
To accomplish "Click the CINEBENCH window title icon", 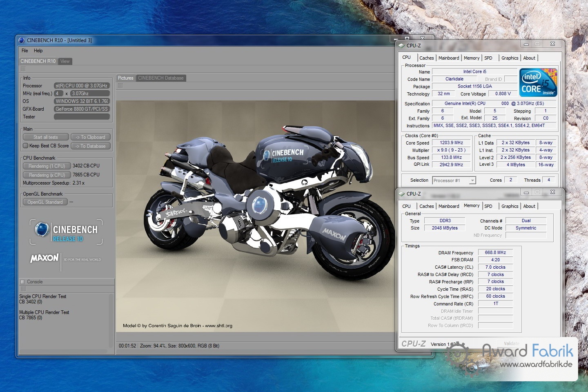I will pos(22,40).
